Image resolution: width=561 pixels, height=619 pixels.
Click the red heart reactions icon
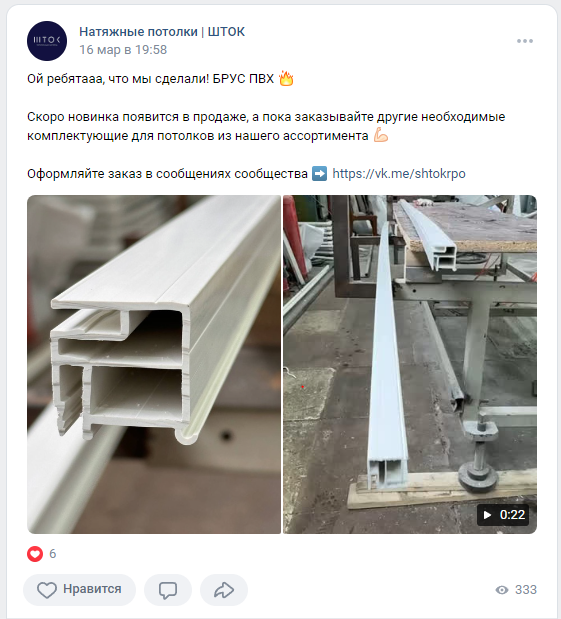(x=35, y=553)
